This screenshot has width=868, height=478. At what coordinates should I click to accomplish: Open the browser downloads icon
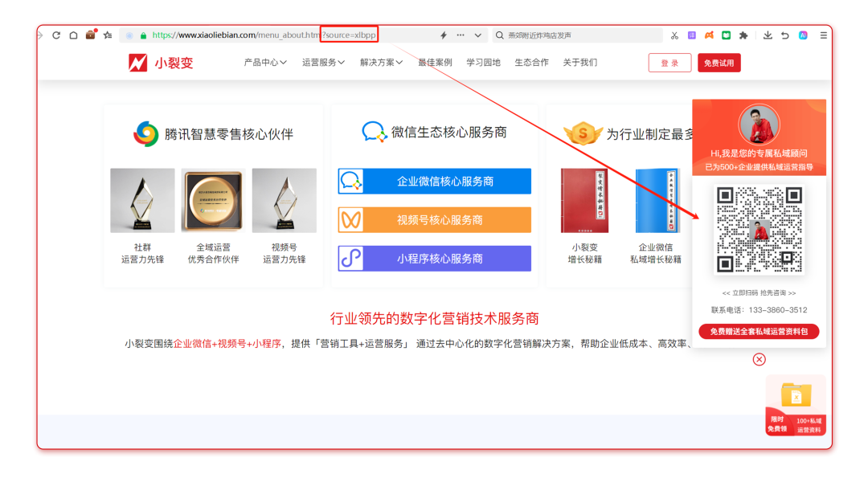point(768,35)
